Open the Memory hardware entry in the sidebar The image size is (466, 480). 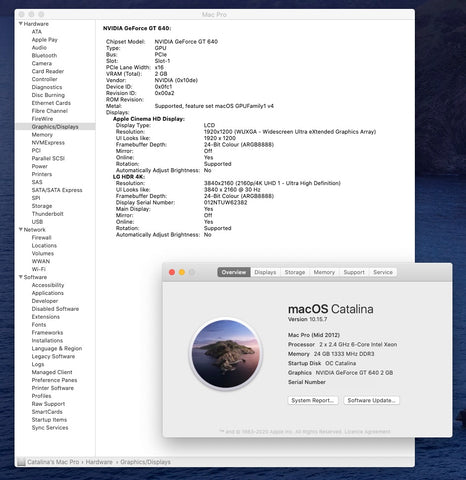(42, 135)
